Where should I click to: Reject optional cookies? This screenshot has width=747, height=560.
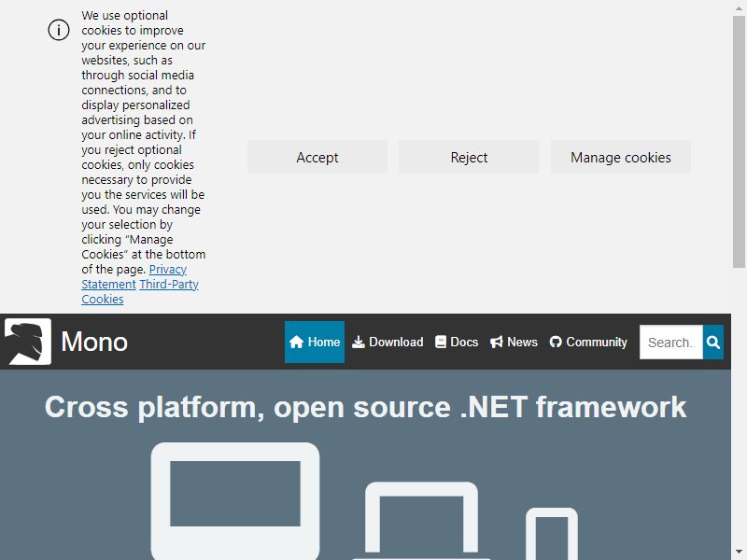pos(469,157)
